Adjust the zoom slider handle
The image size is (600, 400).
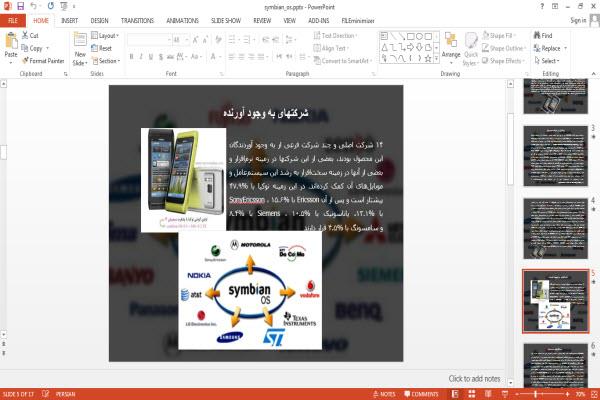tap(535, 394)
